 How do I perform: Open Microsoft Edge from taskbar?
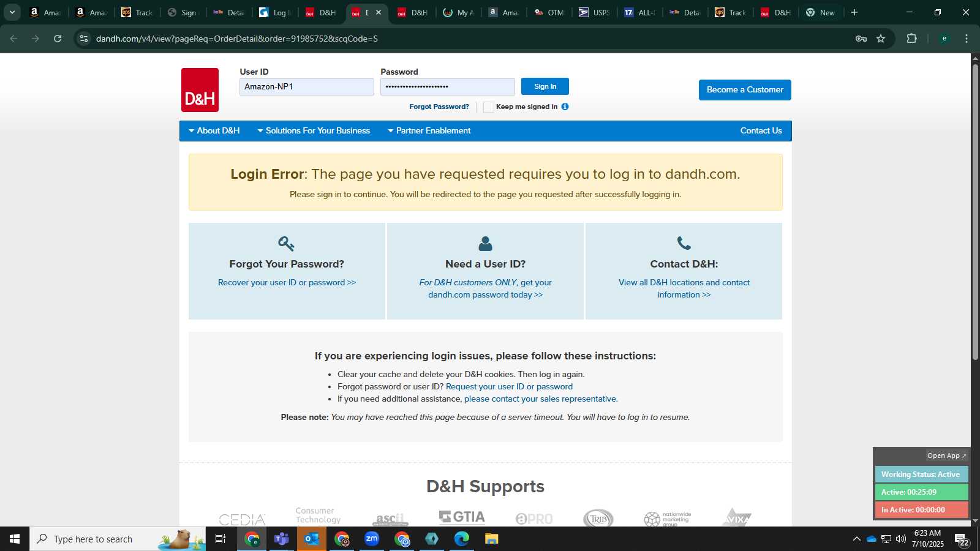pyautogui.click(x=462, y=539)
